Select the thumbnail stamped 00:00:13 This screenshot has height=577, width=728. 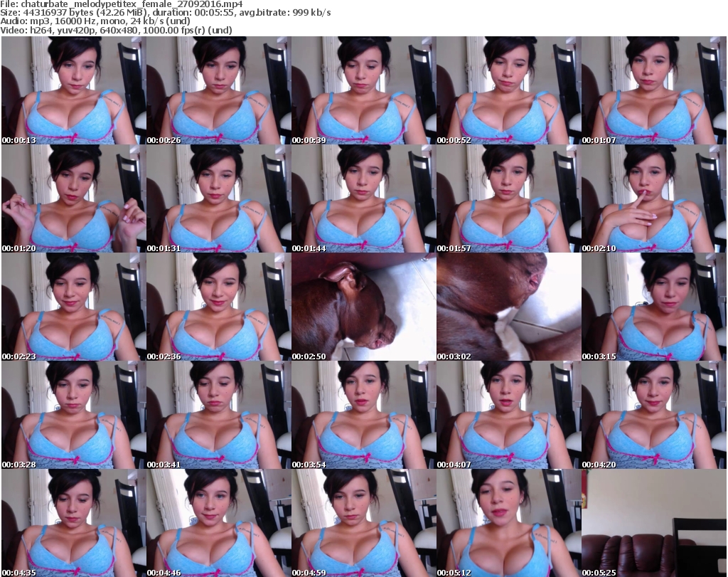click(73, 90)
